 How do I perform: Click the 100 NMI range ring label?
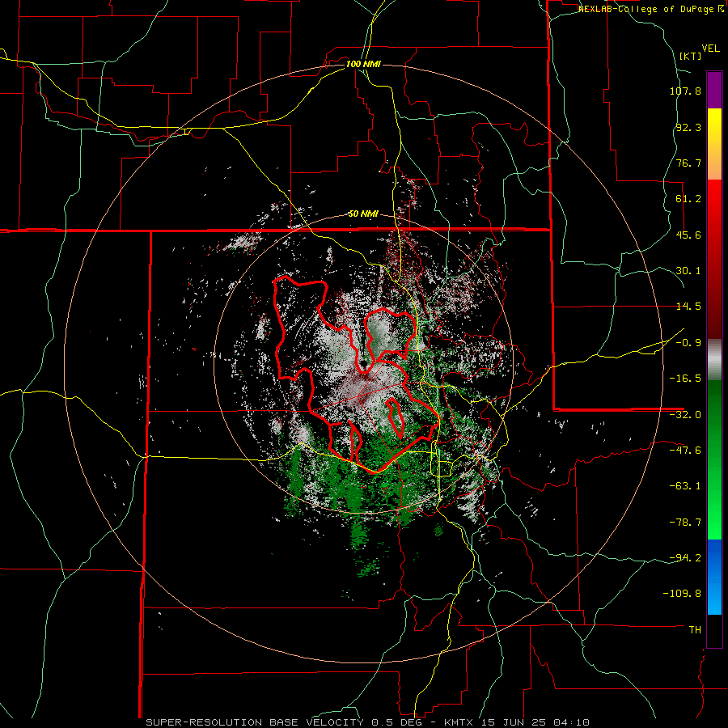click(363, 64)
